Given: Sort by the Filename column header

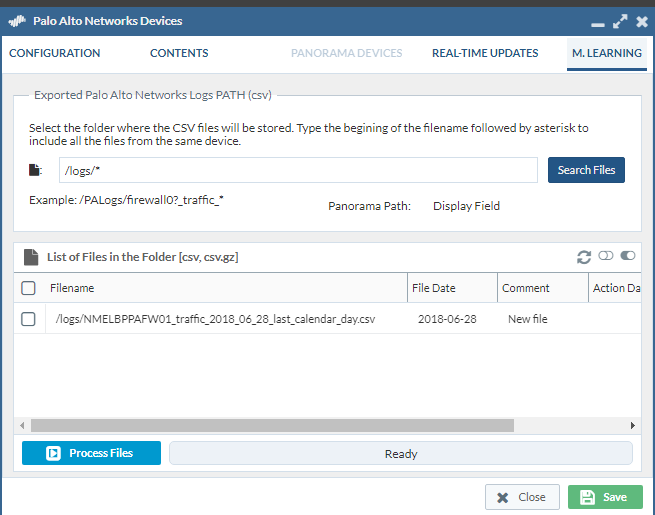Looking at the screenshot, I should [x=72, y=288].
